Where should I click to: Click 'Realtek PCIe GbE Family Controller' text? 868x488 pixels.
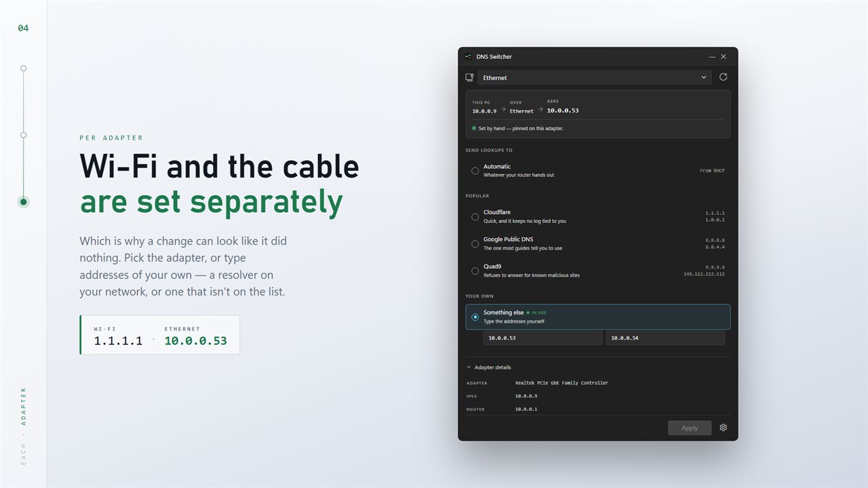point(561,383)
